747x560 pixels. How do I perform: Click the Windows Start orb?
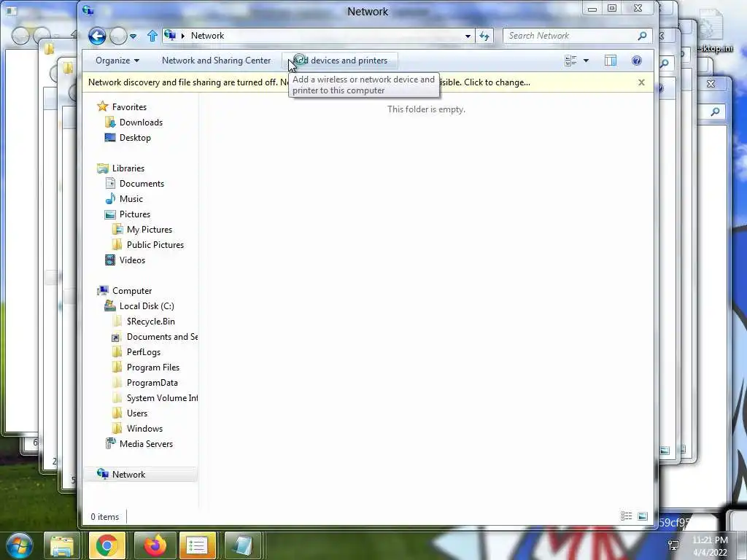click(x=18, y=545)
